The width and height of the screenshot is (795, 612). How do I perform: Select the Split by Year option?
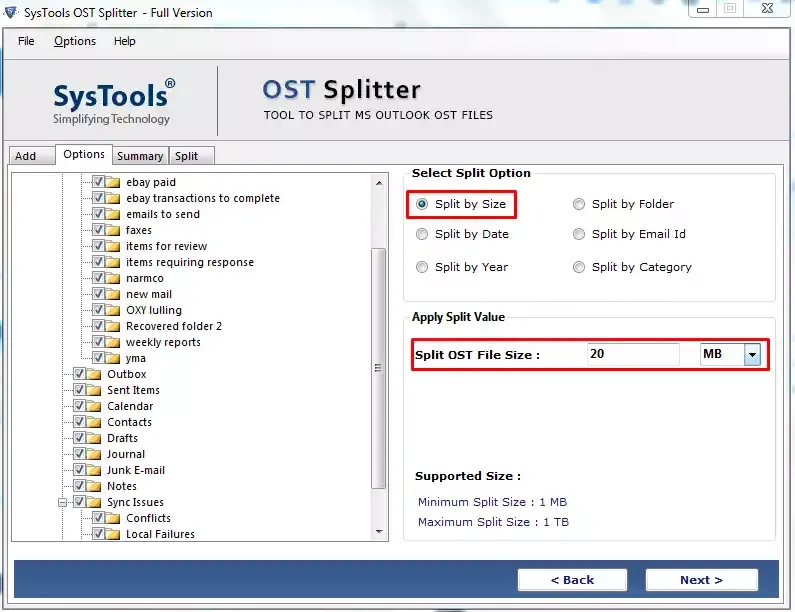pos(422,267)
